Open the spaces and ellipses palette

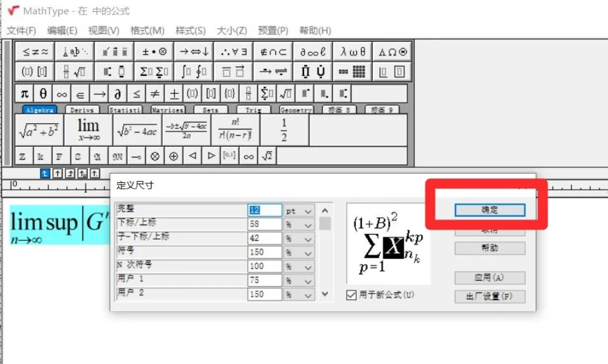pos(75,52)
